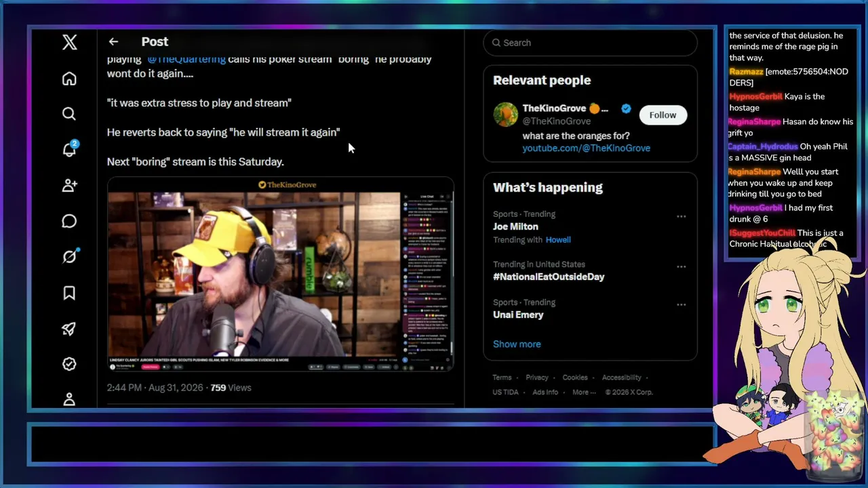Image resolution: width=868 pixels, height=488 pixels.
Task: Open the Accessibility footer link
Action: click(x=621, y=378)
